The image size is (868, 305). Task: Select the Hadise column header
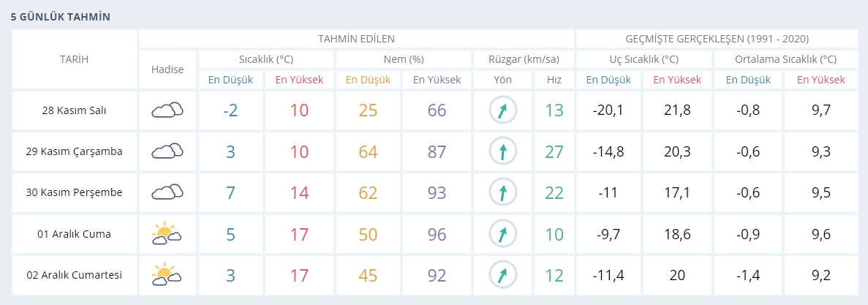point(167,69)
